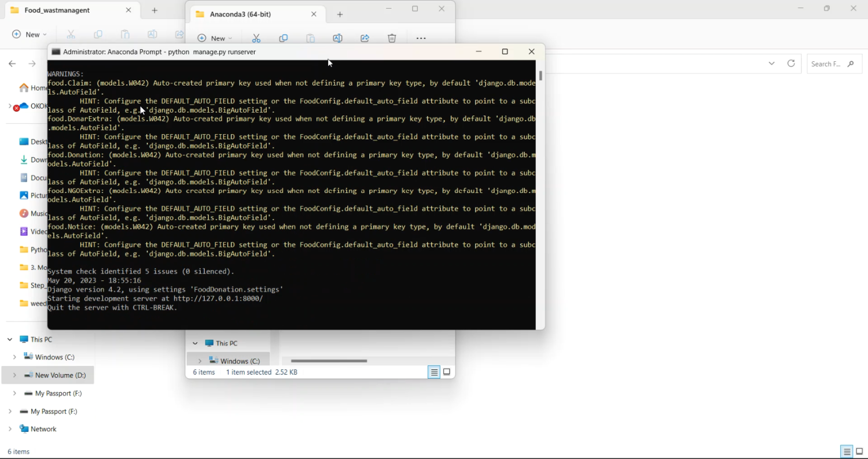Click the Anaconda Prompt vertical scrollbar thumb
Screen dimensions: 868x459
[x=540, y=76]
